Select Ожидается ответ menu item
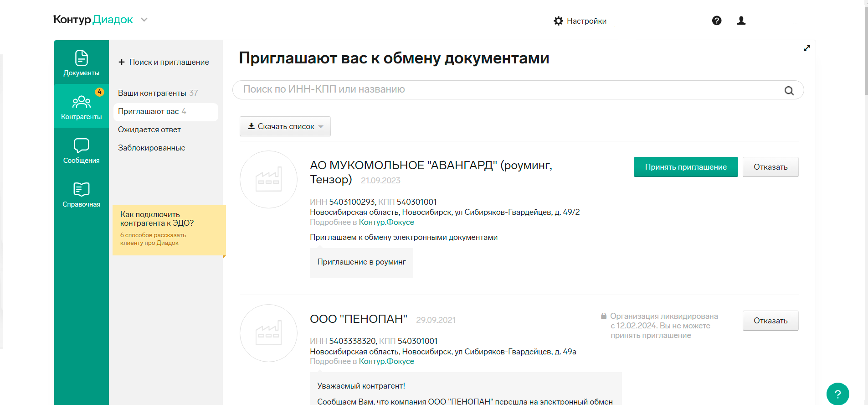 coord(149,130)
